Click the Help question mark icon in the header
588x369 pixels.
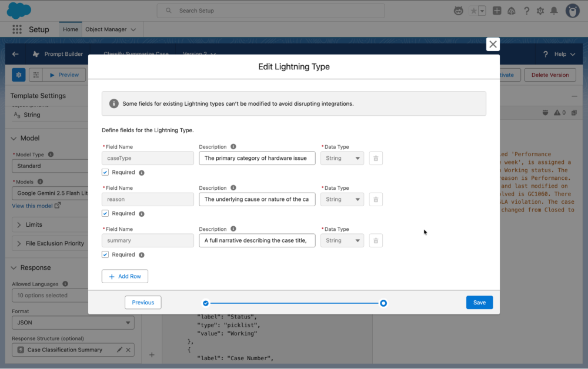(526, 10)
